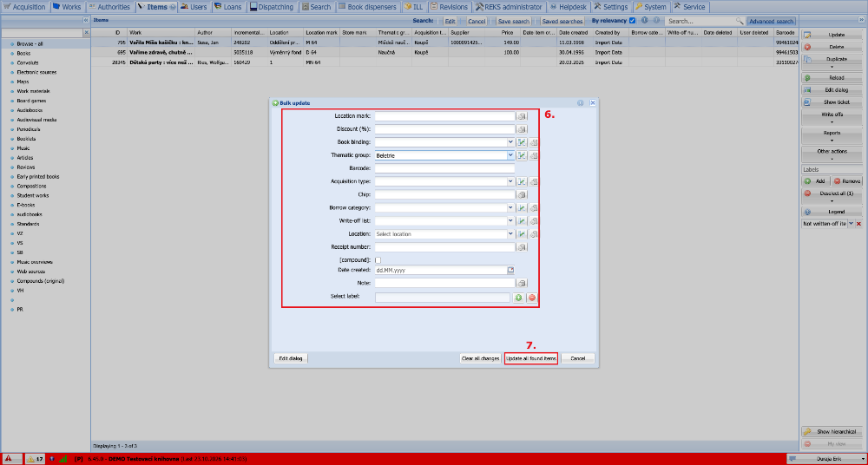Select Board games category
868x465 pixels.
pyautogui.click(x=31, y=101)
